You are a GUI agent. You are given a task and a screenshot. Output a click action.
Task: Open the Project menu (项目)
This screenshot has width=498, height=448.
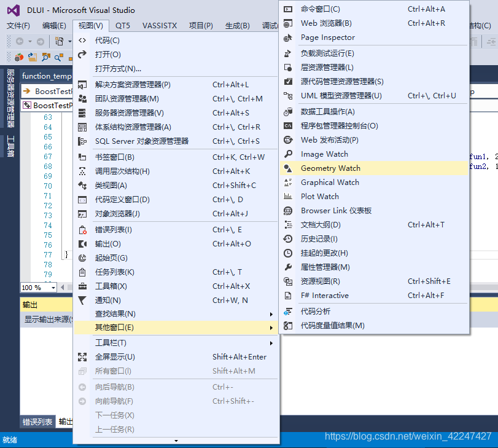(201, 26)
